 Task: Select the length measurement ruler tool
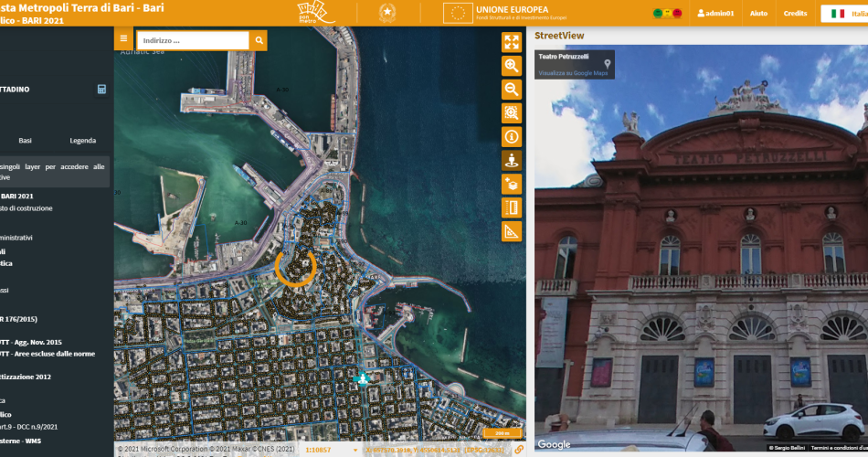pyautogui.click(x=512, y=207)
